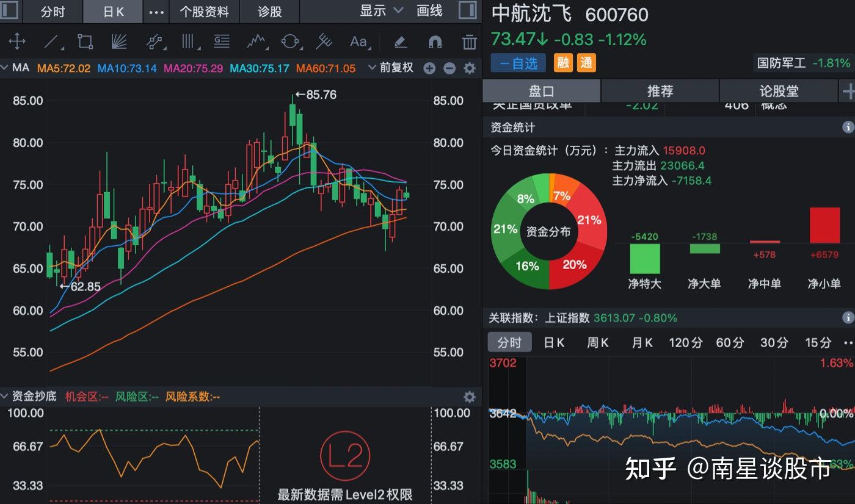Collapse the MA indicator row
The height and width of the screenshot is (504, 855).
(x=5, y=68)
